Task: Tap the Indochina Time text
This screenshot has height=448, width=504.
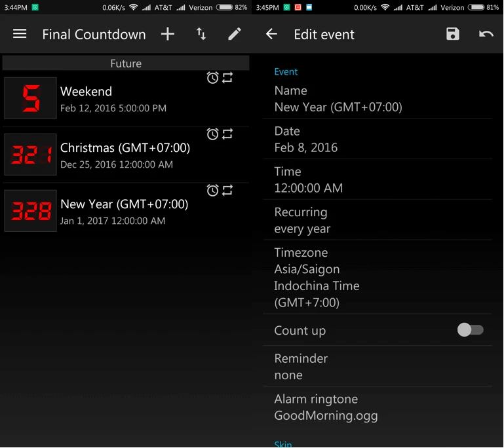Action: point(317,286)
